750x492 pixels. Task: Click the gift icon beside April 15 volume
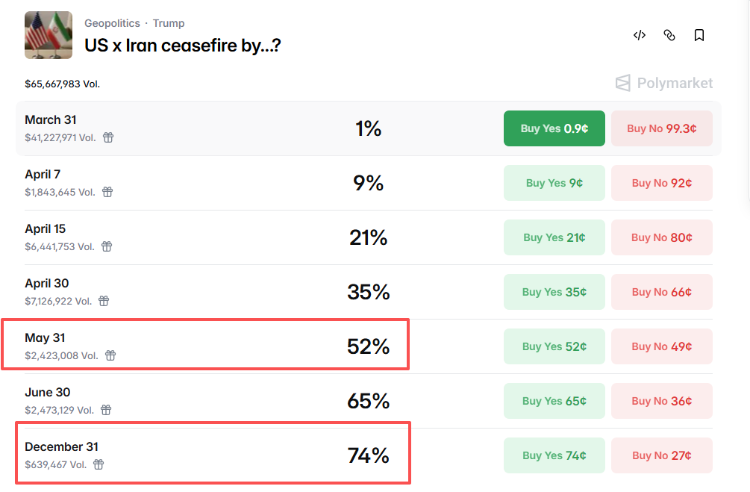106,246
